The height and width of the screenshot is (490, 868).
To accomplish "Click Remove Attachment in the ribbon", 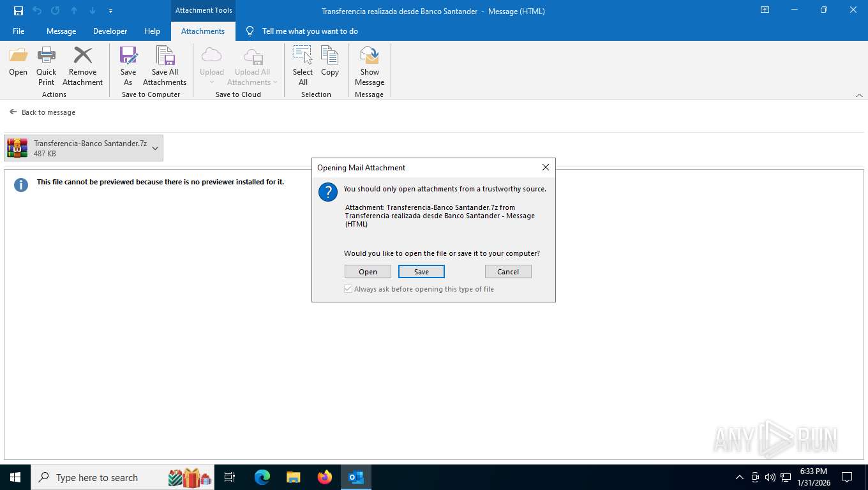I will point(82,66).
